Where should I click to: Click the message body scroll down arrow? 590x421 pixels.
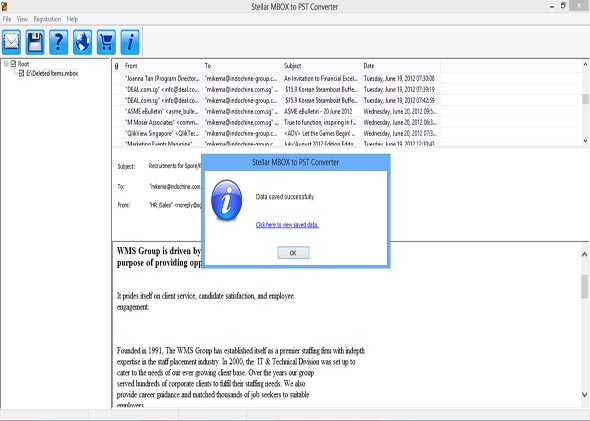click(x=584, y=395)
